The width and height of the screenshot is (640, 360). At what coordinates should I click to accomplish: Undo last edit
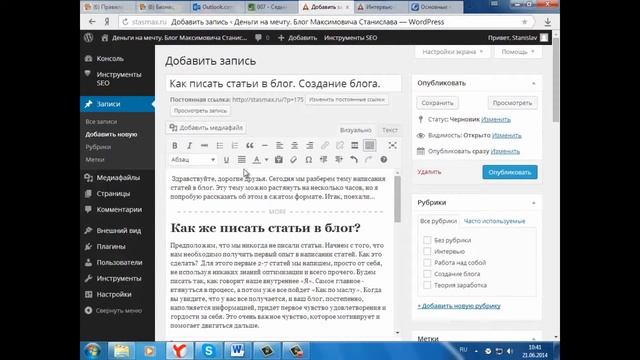point(354,160)
